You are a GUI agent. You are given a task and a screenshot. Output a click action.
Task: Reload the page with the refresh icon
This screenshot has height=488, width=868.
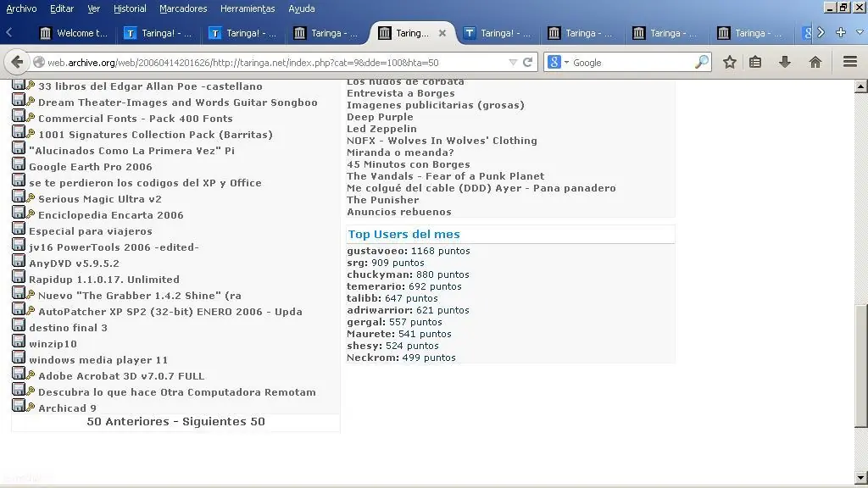(528, 62)
